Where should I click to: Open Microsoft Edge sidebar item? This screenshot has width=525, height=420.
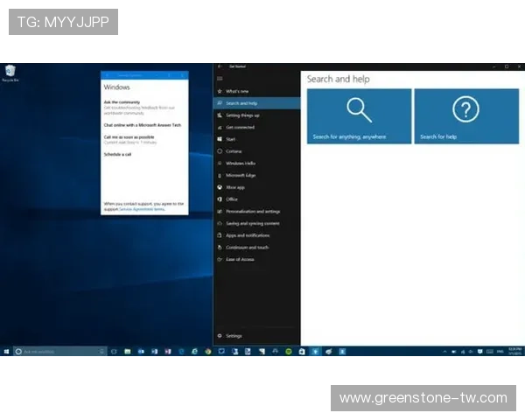click(240, 175)
